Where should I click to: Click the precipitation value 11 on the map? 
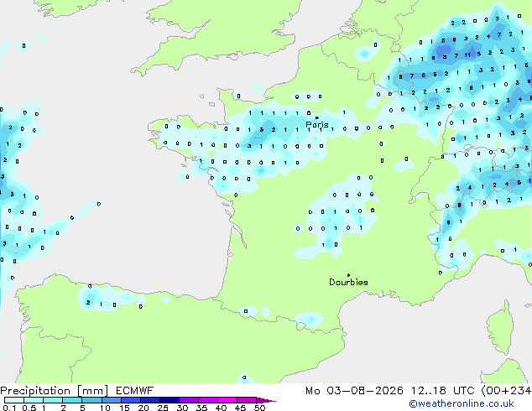(467, 55)
